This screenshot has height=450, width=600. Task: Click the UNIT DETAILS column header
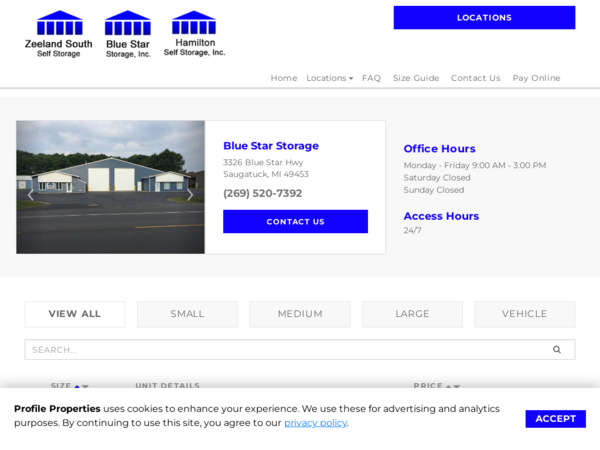(x=167, y=385)
